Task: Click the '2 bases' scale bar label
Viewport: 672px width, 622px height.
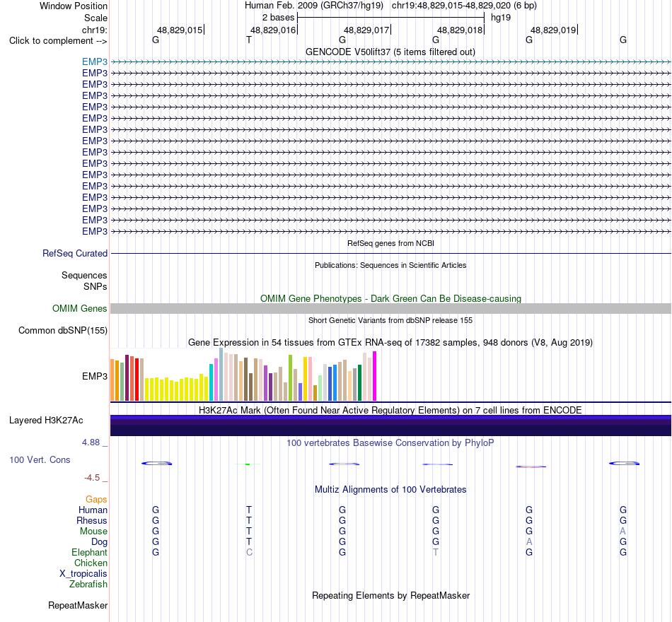Action: [279, 18]
